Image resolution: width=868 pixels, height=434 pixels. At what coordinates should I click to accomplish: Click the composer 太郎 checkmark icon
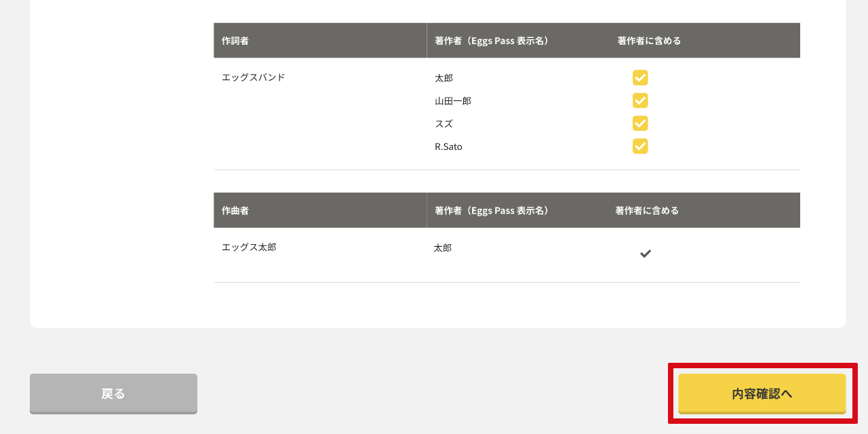(x=646, y=254)
